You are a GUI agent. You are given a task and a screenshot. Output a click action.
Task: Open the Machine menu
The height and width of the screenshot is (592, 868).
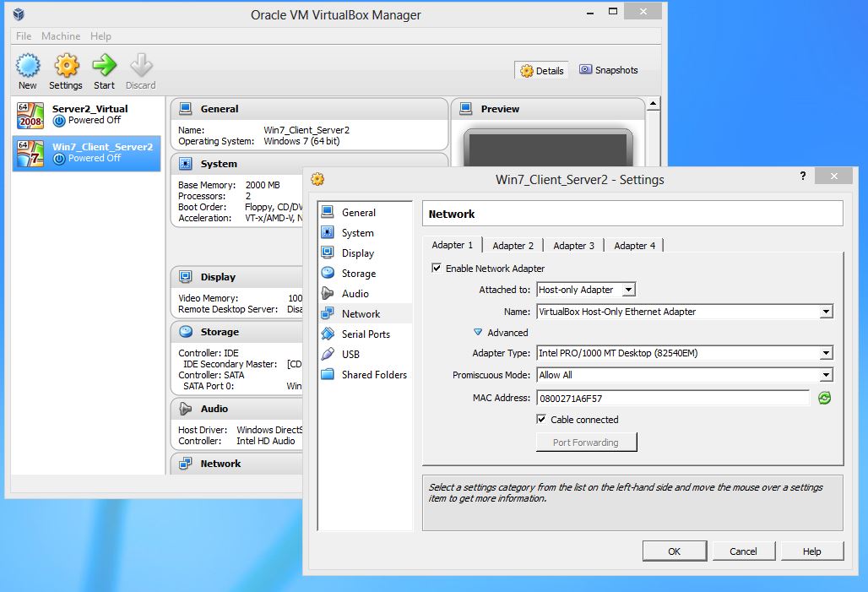[61, 36]
